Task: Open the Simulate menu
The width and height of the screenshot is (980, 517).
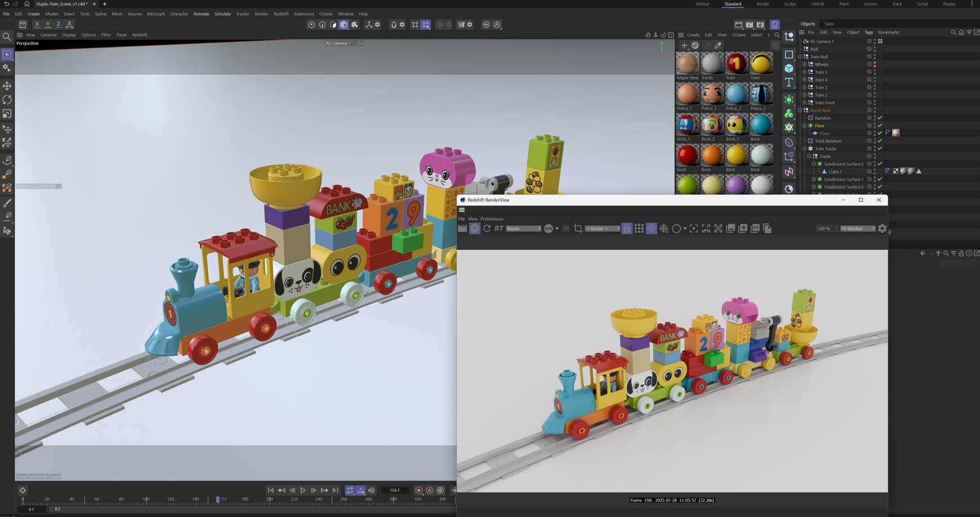Action: 222,14
